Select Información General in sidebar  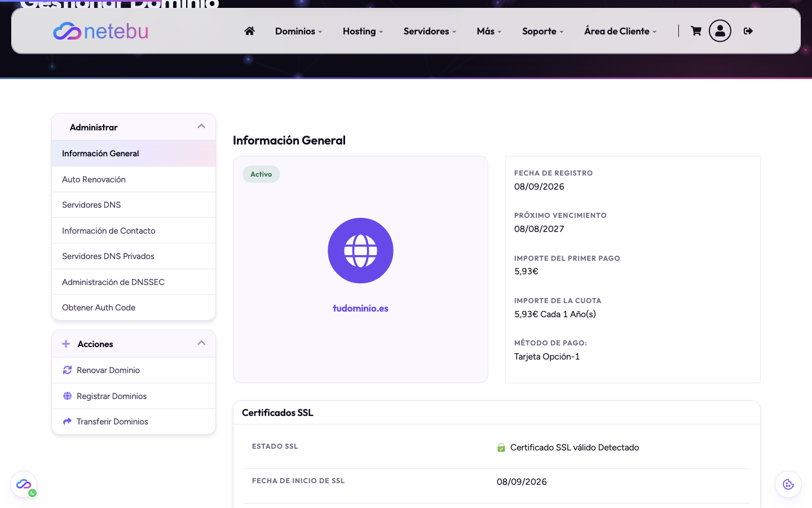tap(134, 154)
